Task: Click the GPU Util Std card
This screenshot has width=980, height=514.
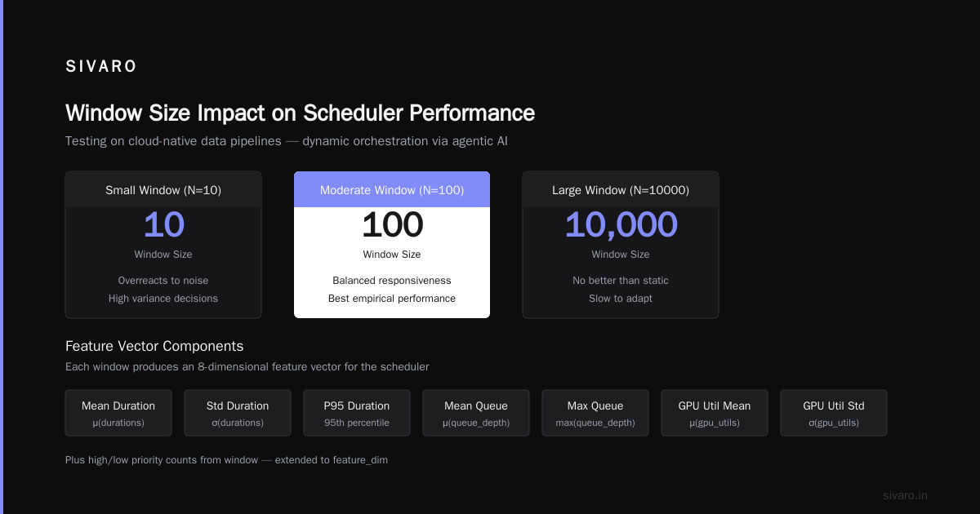Action: pos(834,413)
